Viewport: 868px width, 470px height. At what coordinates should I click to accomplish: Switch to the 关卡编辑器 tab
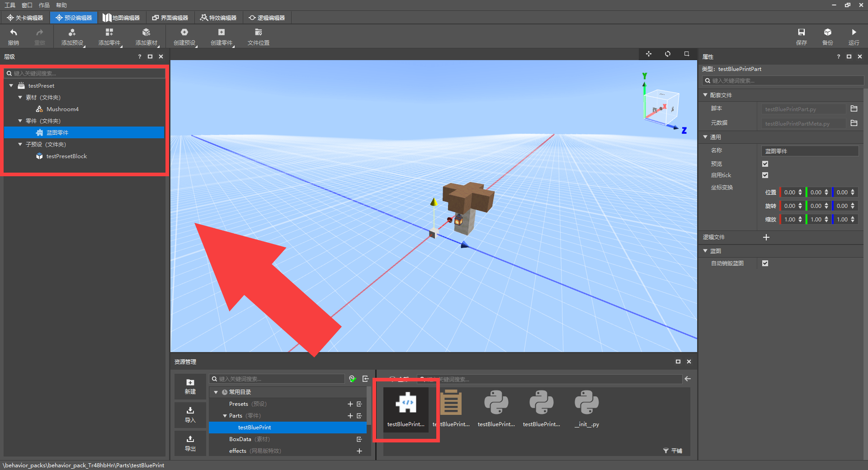25,18
